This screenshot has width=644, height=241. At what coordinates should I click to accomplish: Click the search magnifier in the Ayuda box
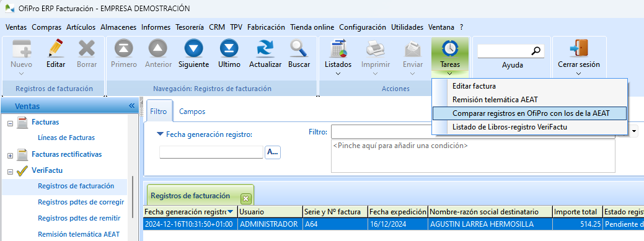pyautogui.click(x=536, y=51)
